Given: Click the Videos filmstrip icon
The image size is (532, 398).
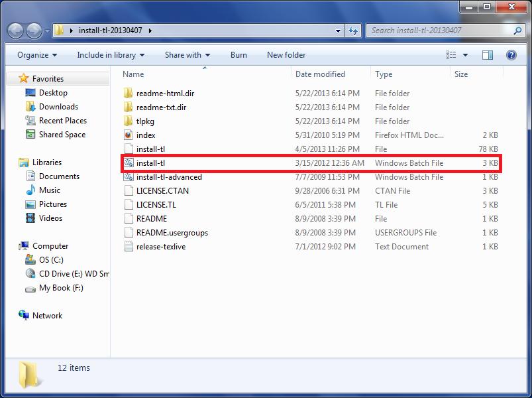Looking at the screenshot, I should click(x=30, y=218).
